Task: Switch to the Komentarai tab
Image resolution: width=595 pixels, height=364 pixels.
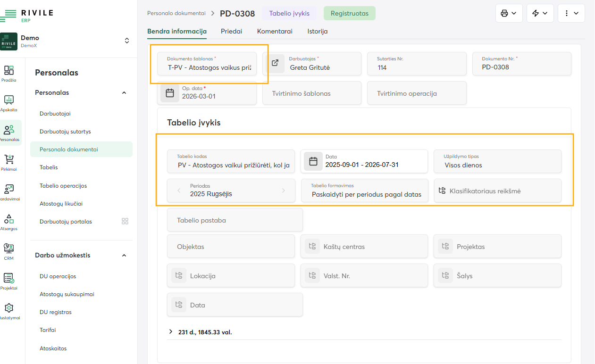Action: coord(275,32)
